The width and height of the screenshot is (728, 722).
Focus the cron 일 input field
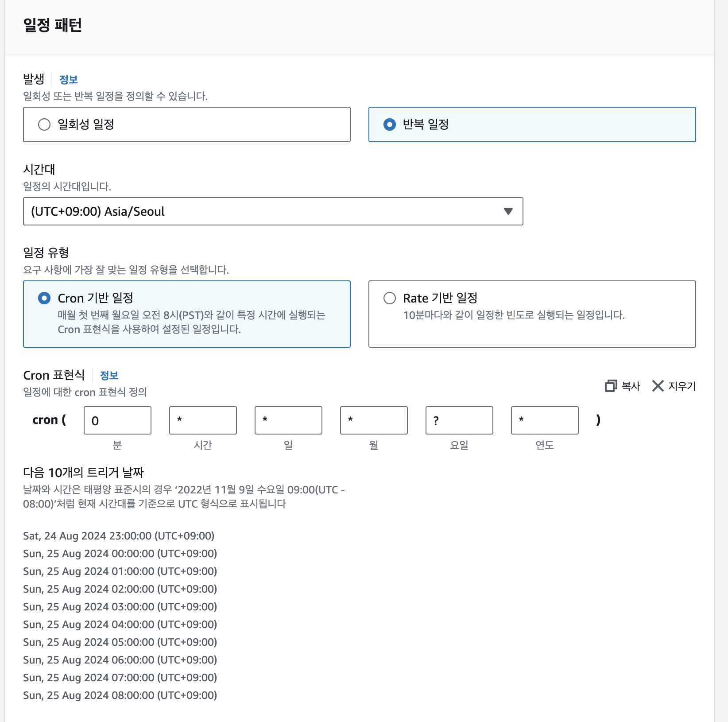tap(288, 420)
